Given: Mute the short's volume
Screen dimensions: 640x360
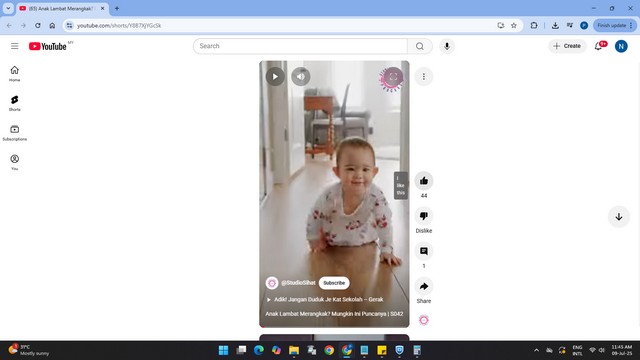Looking at the screenshot, I should point(301,76).
